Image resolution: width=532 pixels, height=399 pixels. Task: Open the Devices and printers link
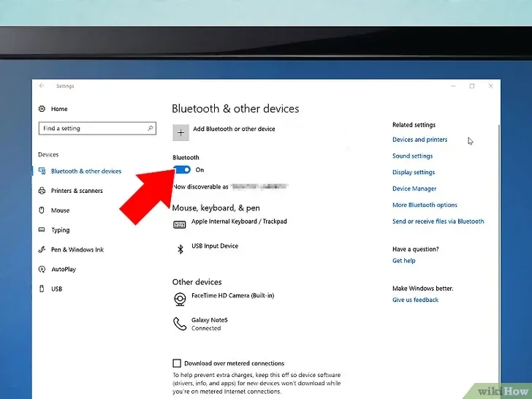click(419, 140)
